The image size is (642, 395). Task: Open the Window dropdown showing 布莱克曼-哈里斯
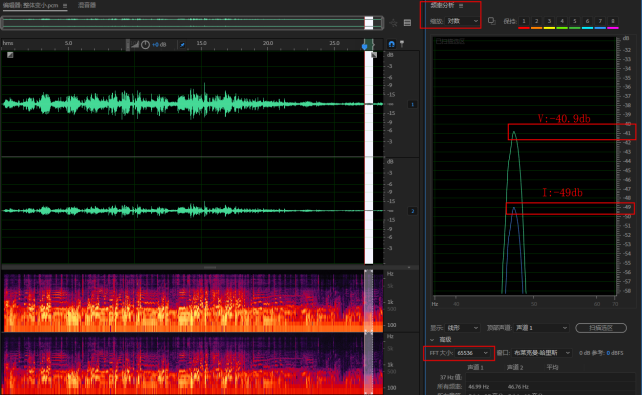[x=541, y=353]
